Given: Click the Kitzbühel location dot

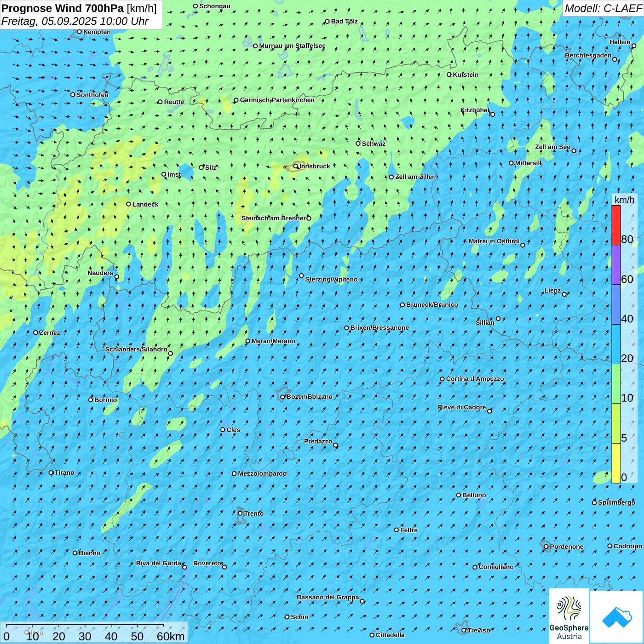Looking at the screenshot, I should click(x=493, y=114).
